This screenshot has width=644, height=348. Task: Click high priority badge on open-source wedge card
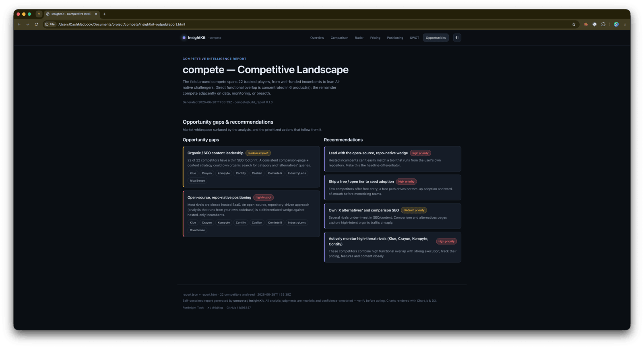pos(420,153)
